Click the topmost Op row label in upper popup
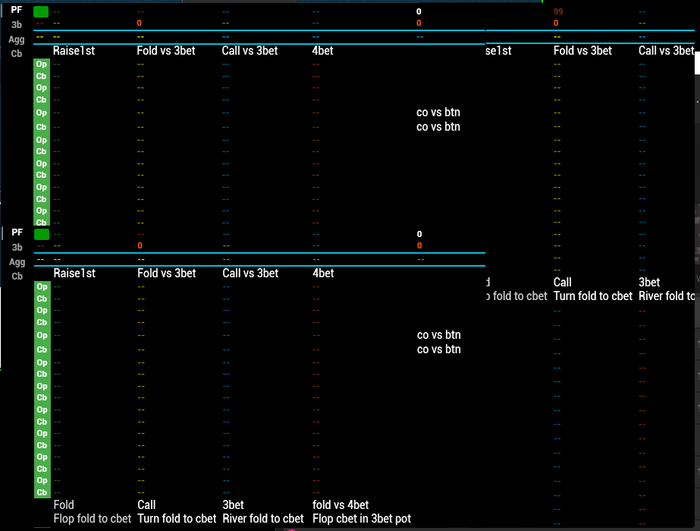 click(x=42, y=64)
